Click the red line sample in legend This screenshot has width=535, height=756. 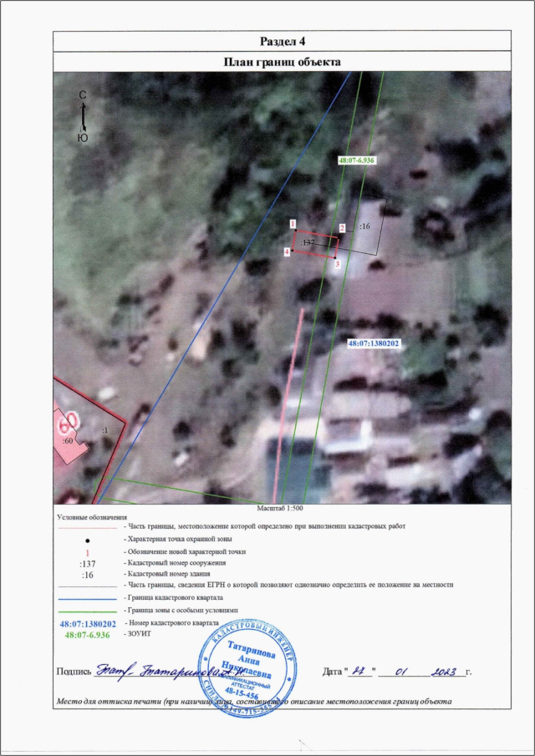(x=87, y=528)
